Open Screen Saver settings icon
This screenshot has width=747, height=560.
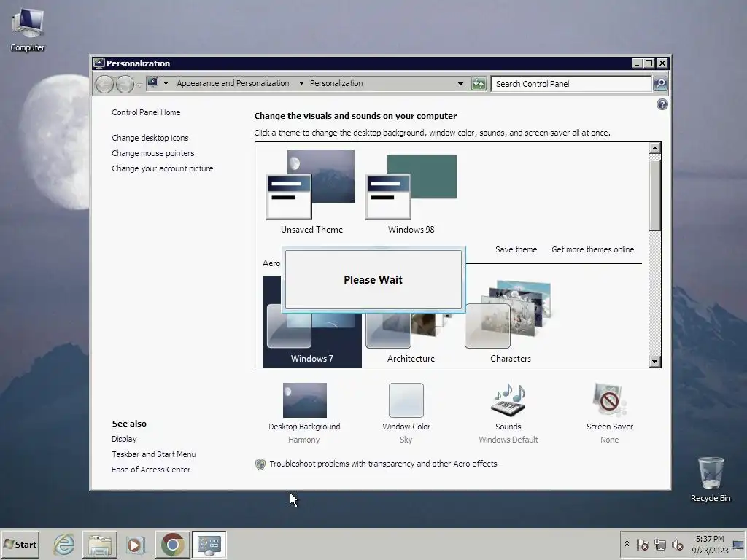click(609, 400)
